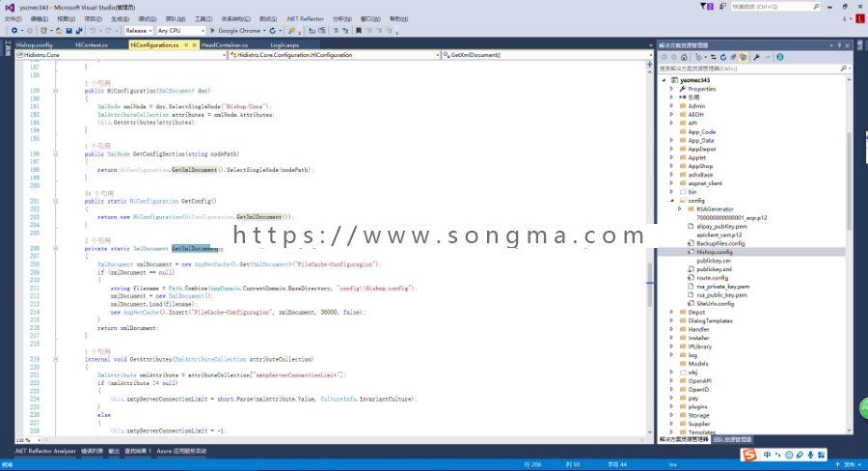This screenshot has width=868, height=471.
Task: Switch to Team Explorer panel tab
Action: [732, 439]
